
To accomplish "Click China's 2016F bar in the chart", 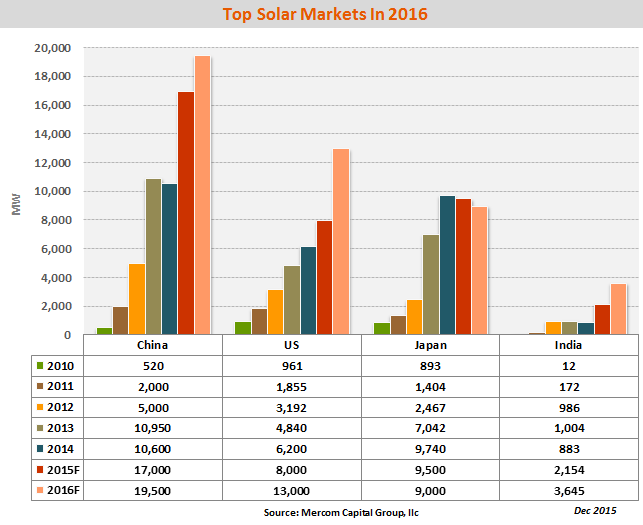I will tap(202, 195).
